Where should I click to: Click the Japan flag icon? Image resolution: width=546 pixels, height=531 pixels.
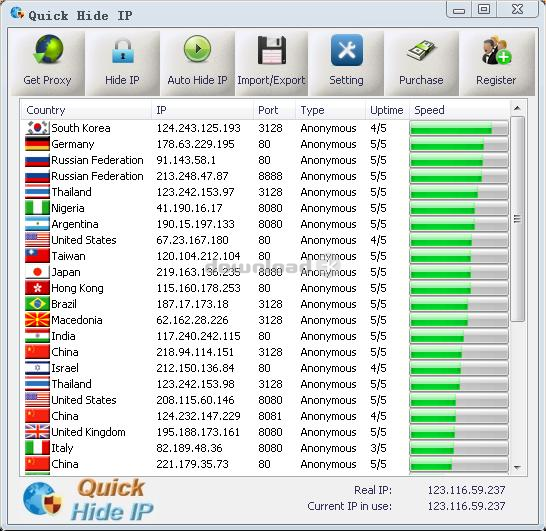click(37, 272)
